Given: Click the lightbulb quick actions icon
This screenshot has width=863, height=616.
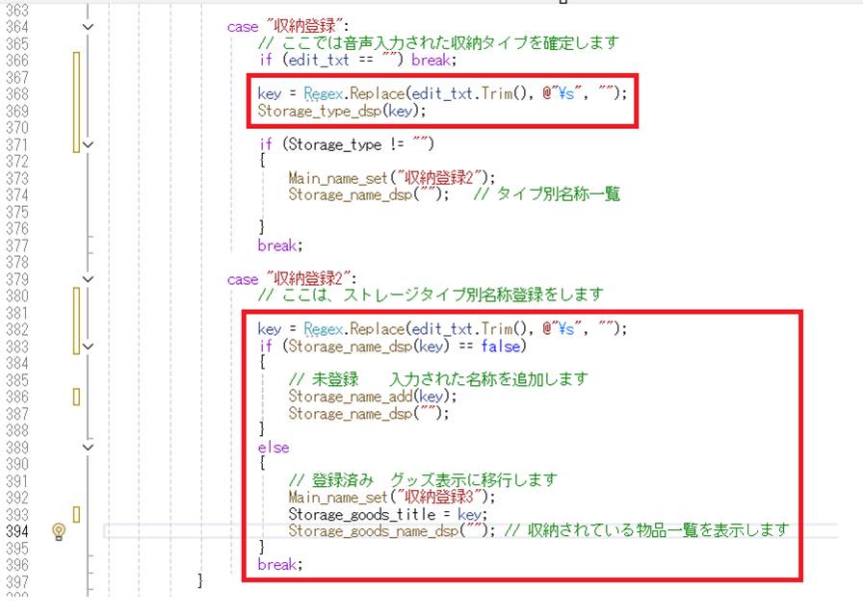Looking at the screenshot, I should [58, 531].
